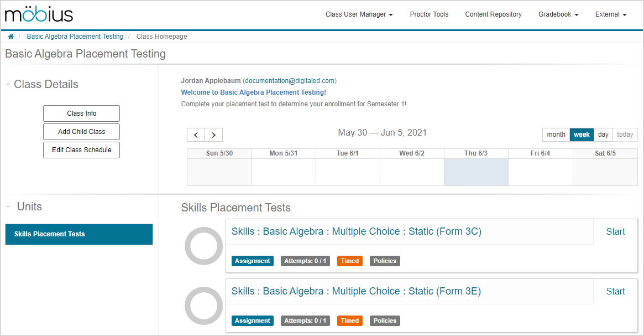Open Gradebook dropdown menu
Screen dimensions: 644x336
(558, 14)
